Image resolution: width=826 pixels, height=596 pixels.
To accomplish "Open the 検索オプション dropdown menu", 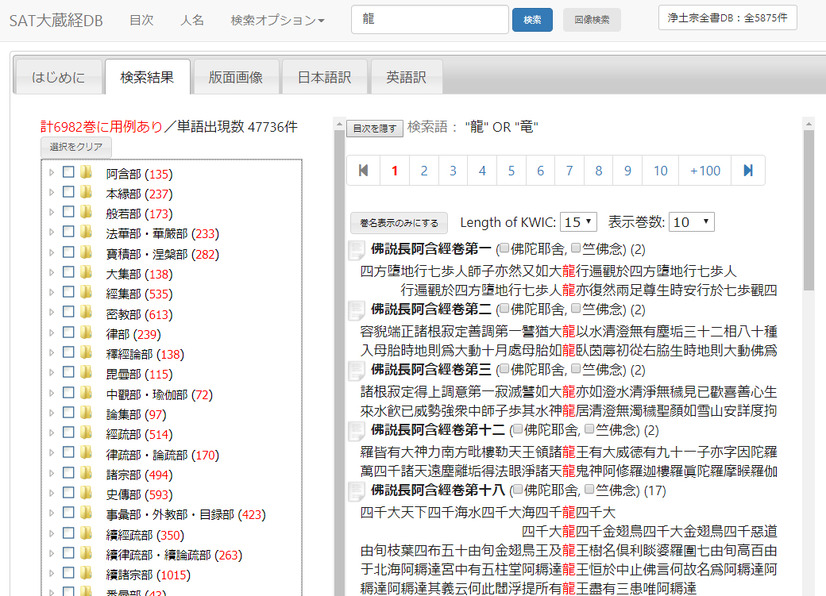I will tap(277, 20).
